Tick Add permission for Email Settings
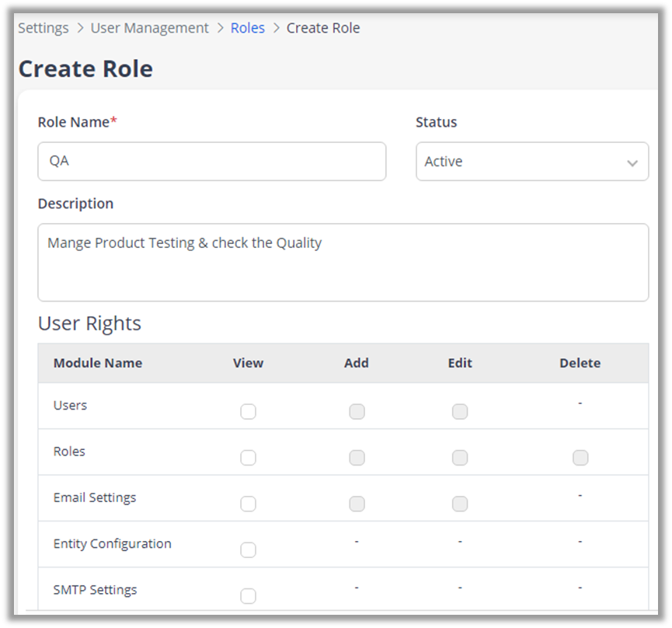The height and width of the screenshot is (628, 672). coord(357,504)
